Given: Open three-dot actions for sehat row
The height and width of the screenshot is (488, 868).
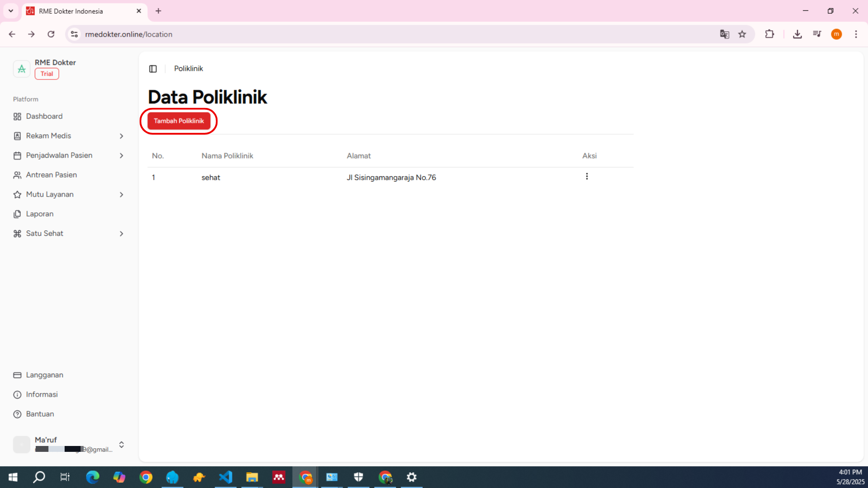Looking at the screenshot, I should pos(587,177).
